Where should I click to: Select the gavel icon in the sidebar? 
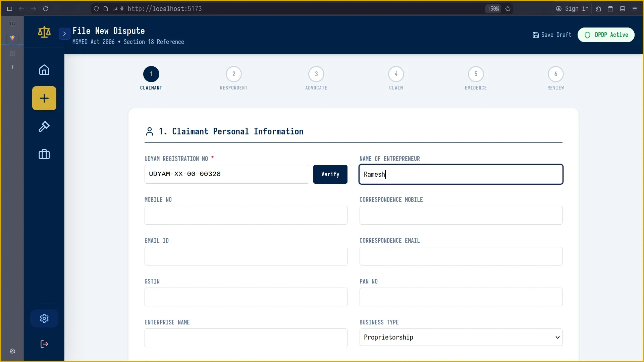44,127
